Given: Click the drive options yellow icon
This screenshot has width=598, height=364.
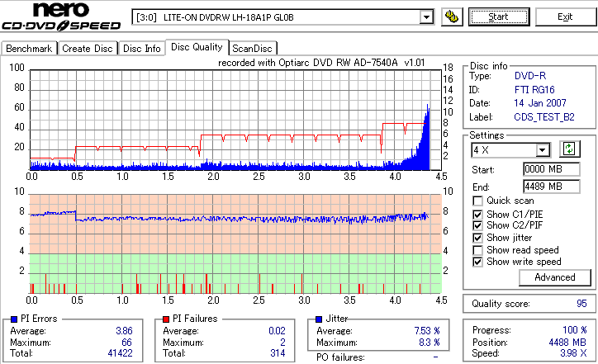Looking at the screenshot, I should tap(452, 17).
